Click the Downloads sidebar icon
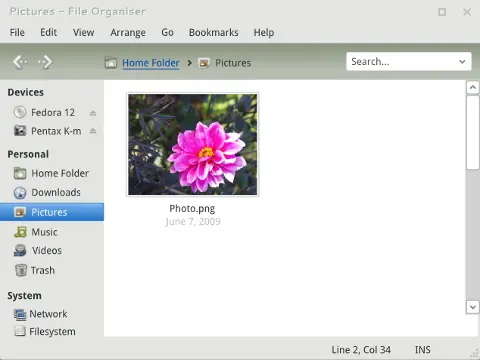Screen dimensions: 480x360 click(x=20, y=193)
